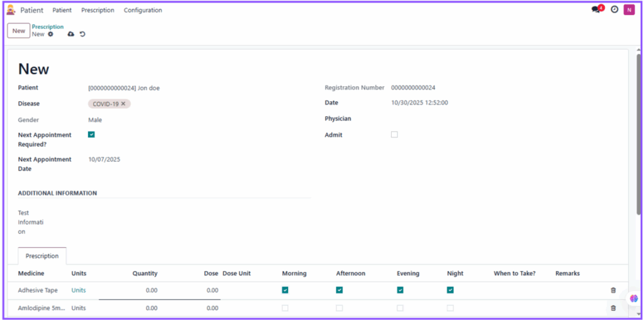The height and width of the screenshot is (320, 644).
Task: Open the user avatar menu
Action: pyautogui.click(x=629, y=10)
